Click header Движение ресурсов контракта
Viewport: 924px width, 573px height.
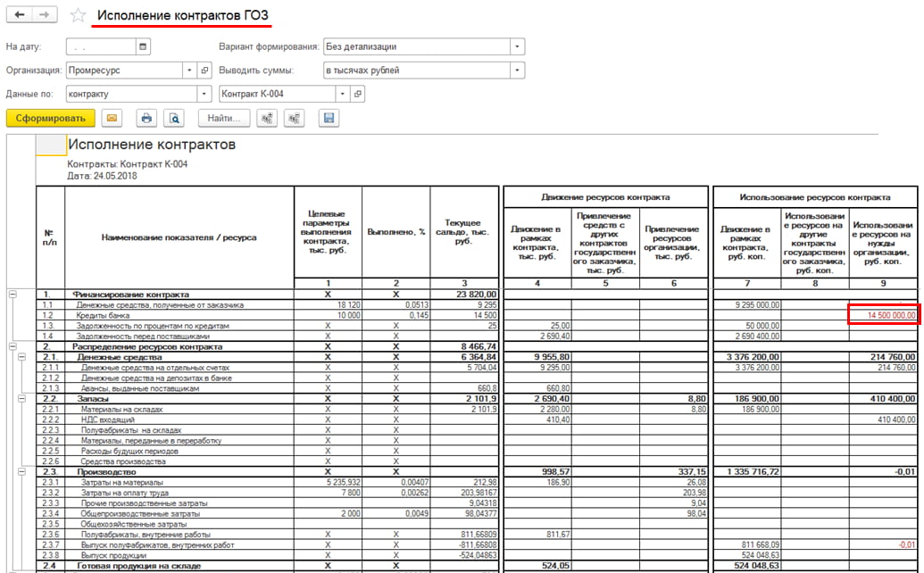(605, 197)
